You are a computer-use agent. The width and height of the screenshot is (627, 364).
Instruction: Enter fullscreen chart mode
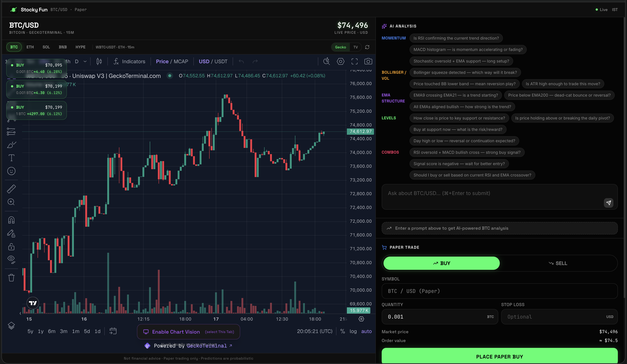tap(354, 61)
